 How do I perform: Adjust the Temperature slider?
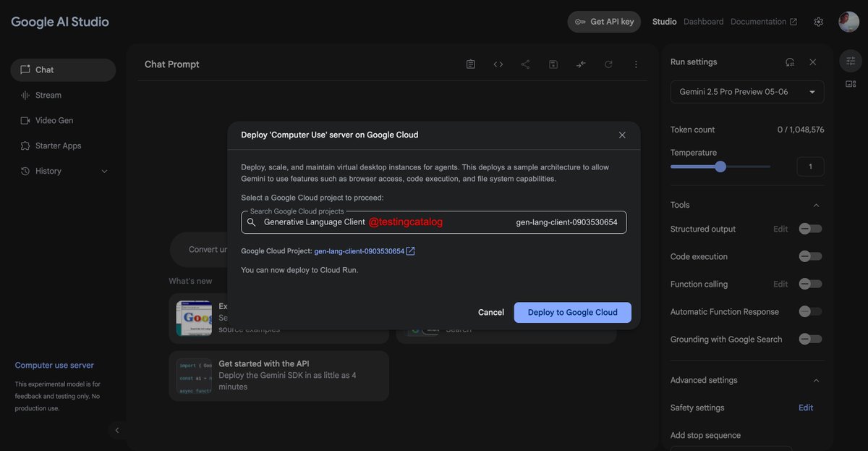[720, 166]
